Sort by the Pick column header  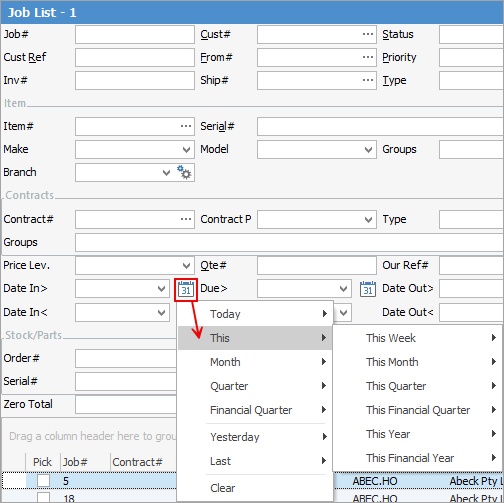click(x=43, y=462)
